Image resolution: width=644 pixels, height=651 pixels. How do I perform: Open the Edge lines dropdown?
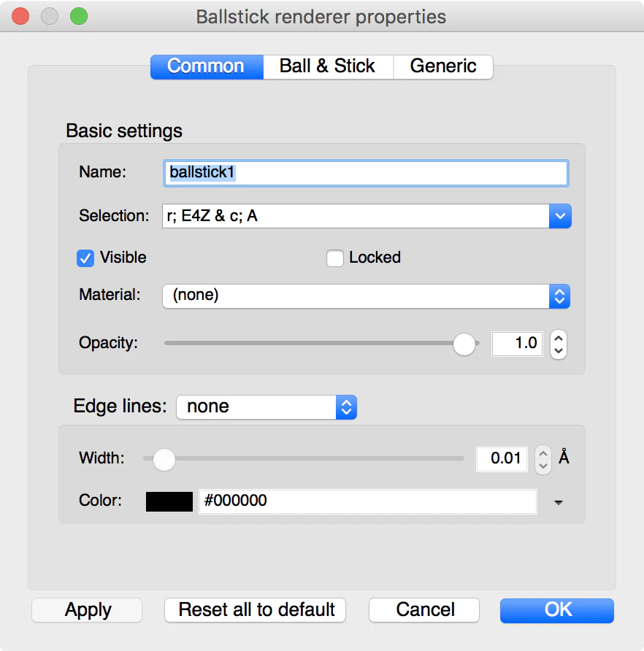pos(267,407)
